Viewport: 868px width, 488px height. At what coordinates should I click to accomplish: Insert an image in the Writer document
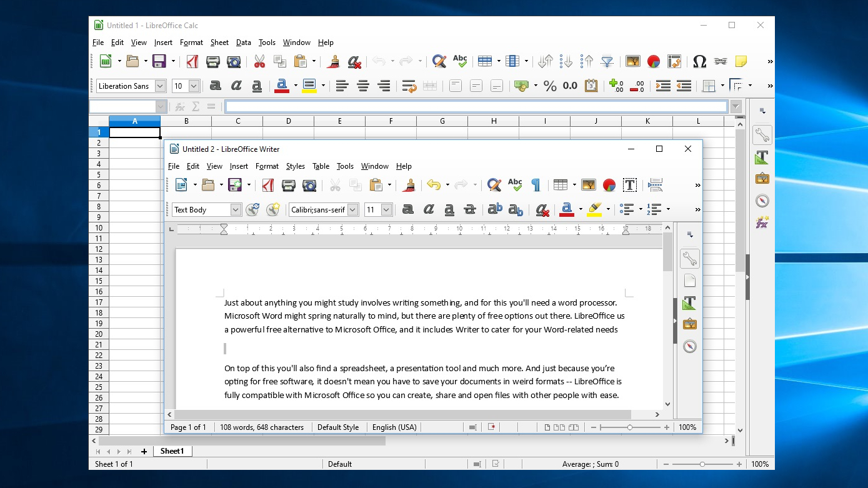[589, 185]
